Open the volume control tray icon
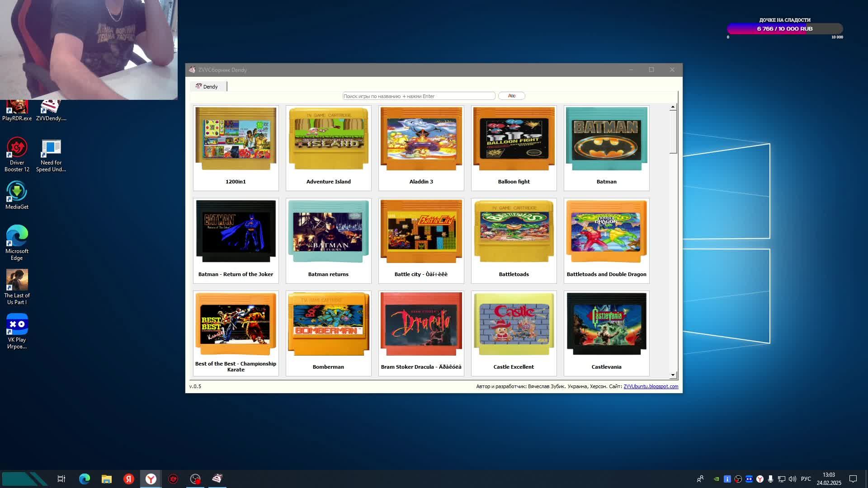The height and width of the screenshot is (488, 868). tap(793, 479)
